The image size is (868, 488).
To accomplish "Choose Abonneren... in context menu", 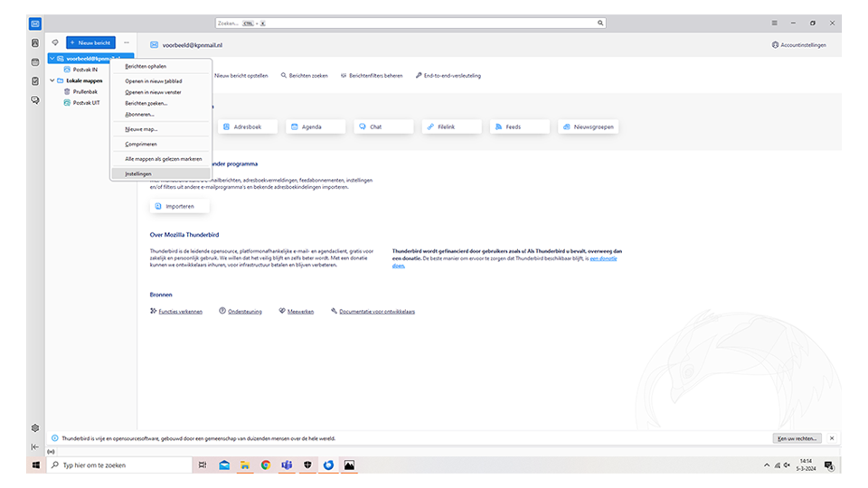I will point(161,115).
